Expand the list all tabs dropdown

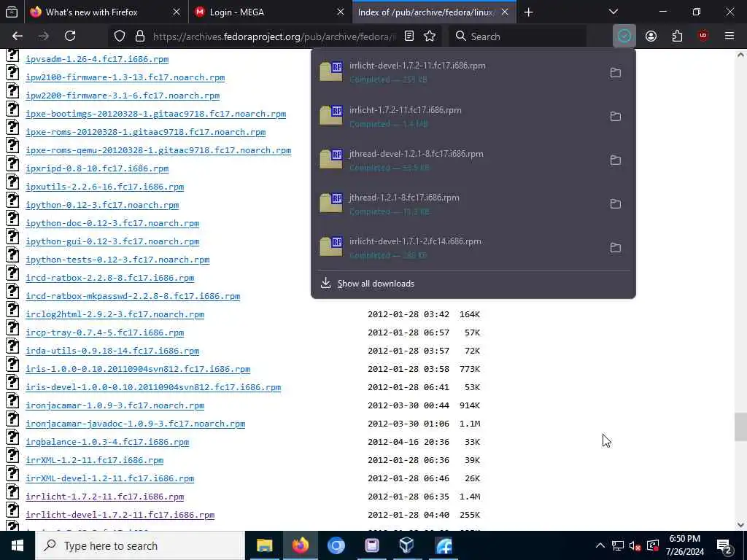(614, 12)
